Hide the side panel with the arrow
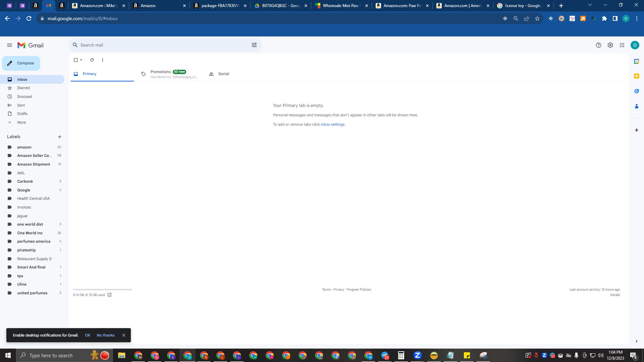644x362 pixels. [x=636, y=341]
